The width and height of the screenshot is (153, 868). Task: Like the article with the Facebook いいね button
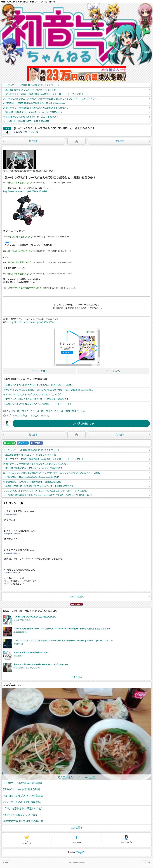36,443
